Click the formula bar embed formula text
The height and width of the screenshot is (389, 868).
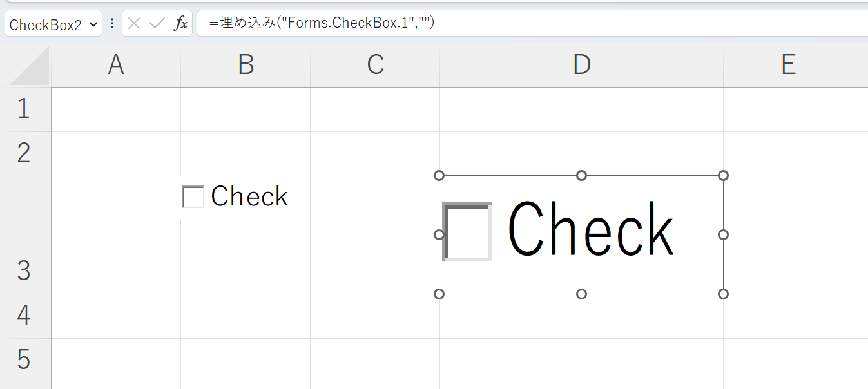point(322,24)
